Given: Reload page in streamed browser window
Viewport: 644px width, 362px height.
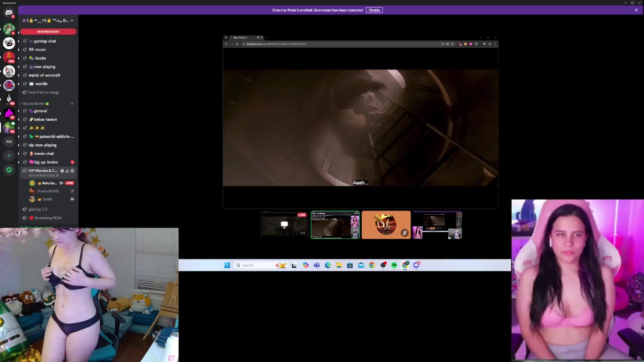Looking at the screenshot, I should (237, 44).
